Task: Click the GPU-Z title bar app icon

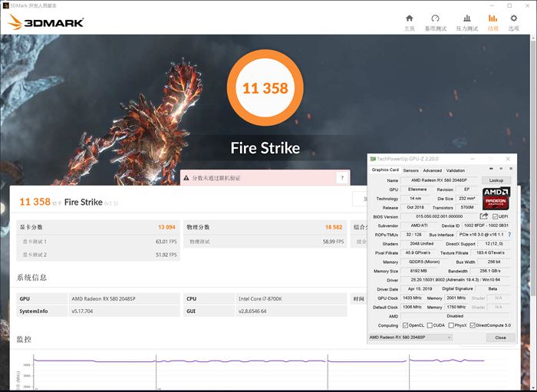Action: coord(373,159)
